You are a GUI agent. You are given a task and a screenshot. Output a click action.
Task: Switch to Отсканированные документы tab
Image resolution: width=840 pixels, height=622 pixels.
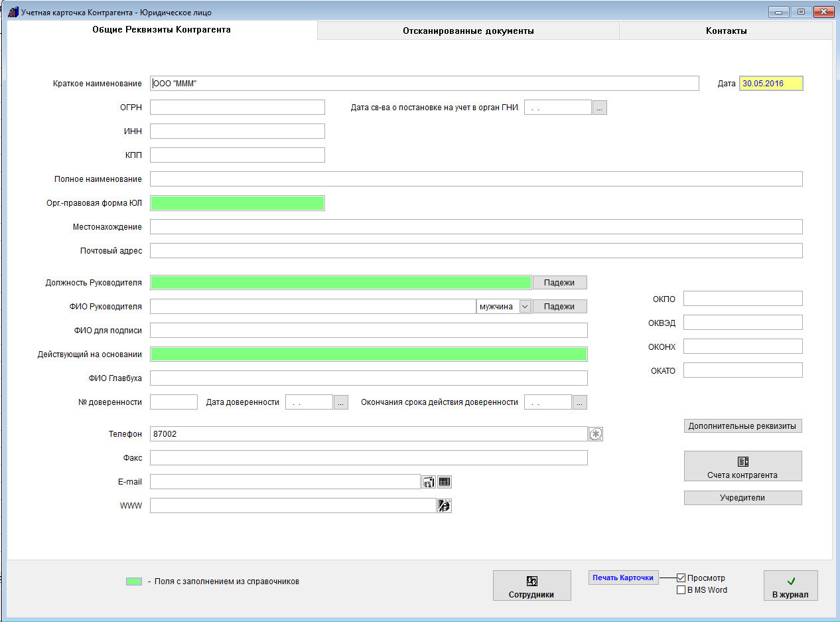pos(468,31)
